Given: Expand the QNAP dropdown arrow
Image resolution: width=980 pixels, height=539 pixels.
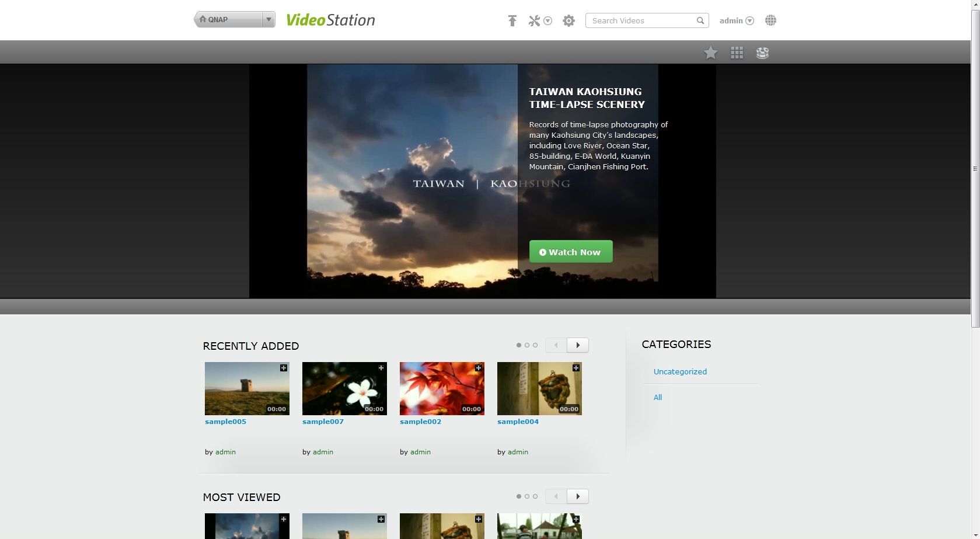Looking at the screenshot, I should 268,20.
